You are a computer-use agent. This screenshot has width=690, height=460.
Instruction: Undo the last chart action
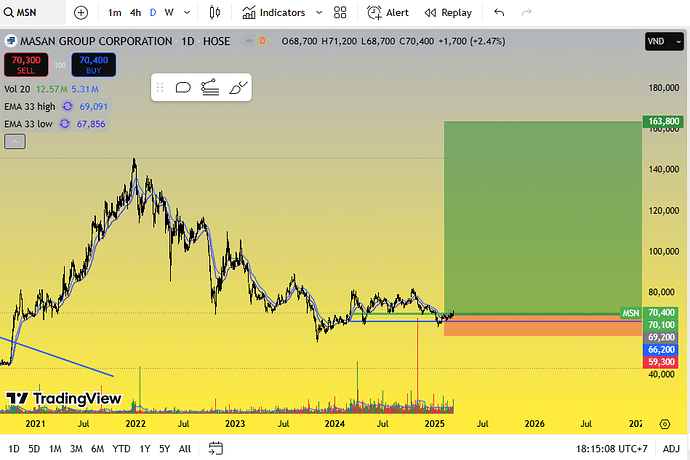pyautogui.click(x=499, y=13)
